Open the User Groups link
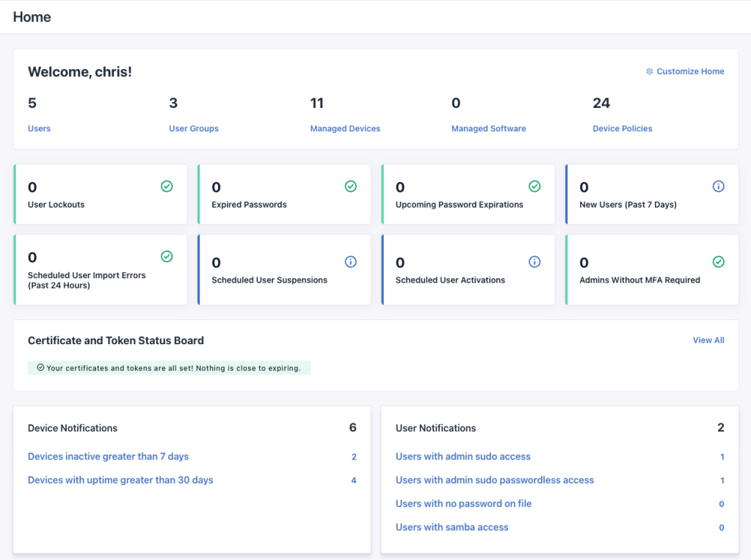This screenshot has width=751, height=560. click(194, 128)
